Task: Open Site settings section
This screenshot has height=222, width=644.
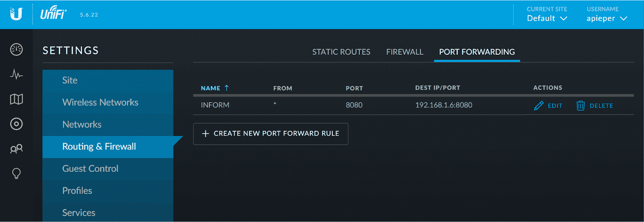Action: (108, 80)
